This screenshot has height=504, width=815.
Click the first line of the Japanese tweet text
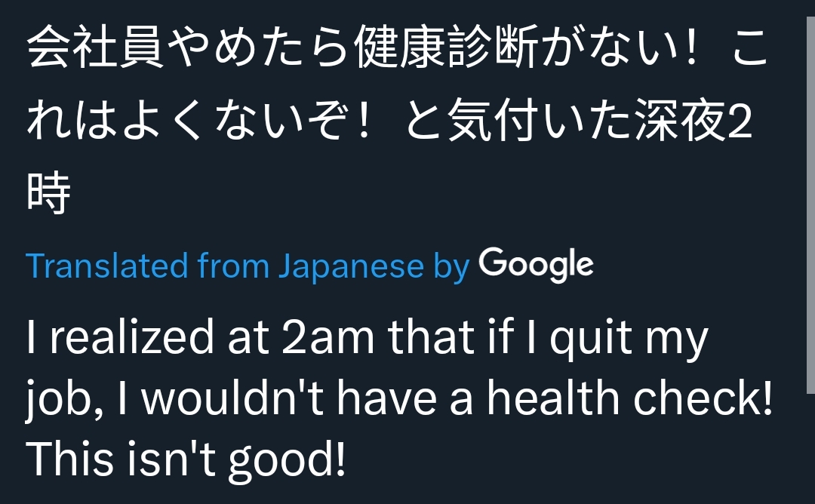[x=398, y=48]
